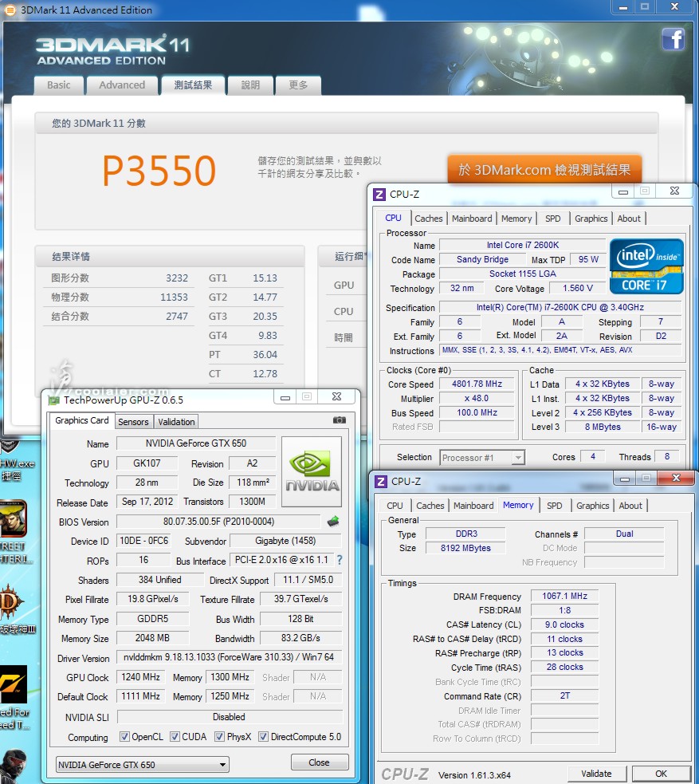Open Graphics tab in upper CPU-Z window
The image size is (699, 784).
[591, 219]
